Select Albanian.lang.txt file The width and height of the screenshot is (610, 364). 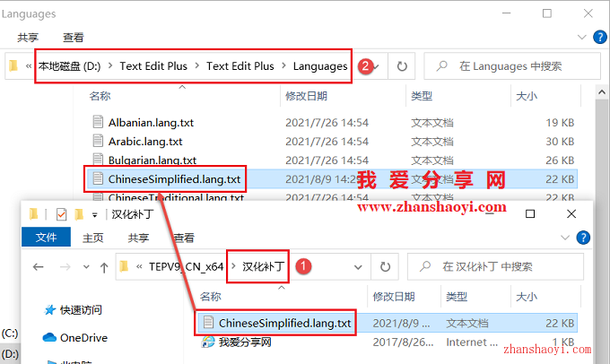151,123
